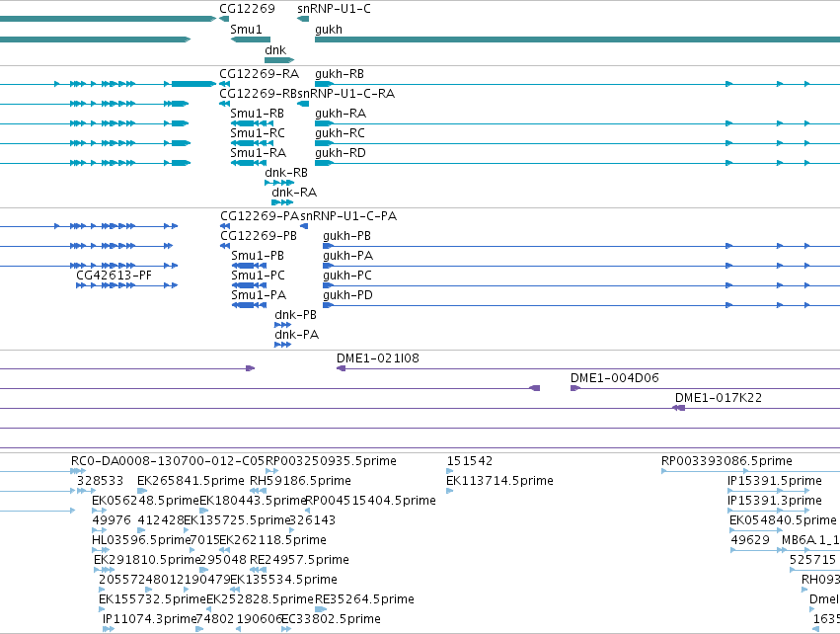Click the RP004515404.5prime EST label
This screenshot has width=840, height=634.
370,501
